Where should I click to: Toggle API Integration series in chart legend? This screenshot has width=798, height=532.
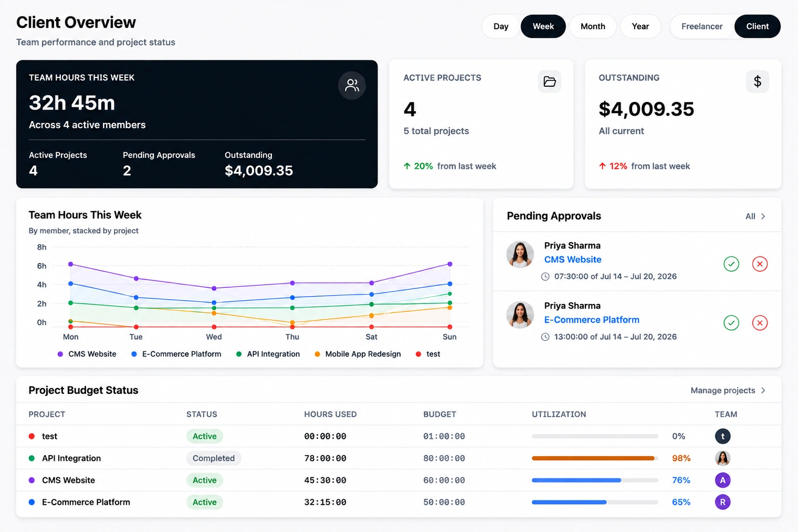click(268, 354)
